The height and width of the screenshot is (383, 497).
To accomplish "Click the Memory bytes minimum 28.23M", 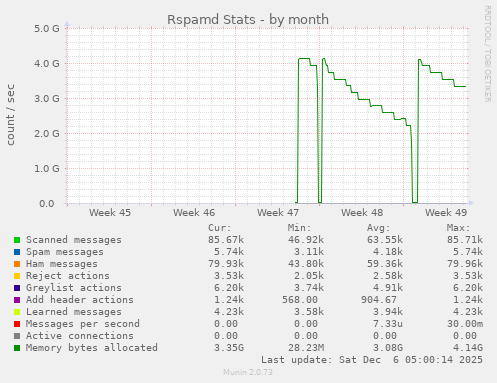I will (306, 348).
